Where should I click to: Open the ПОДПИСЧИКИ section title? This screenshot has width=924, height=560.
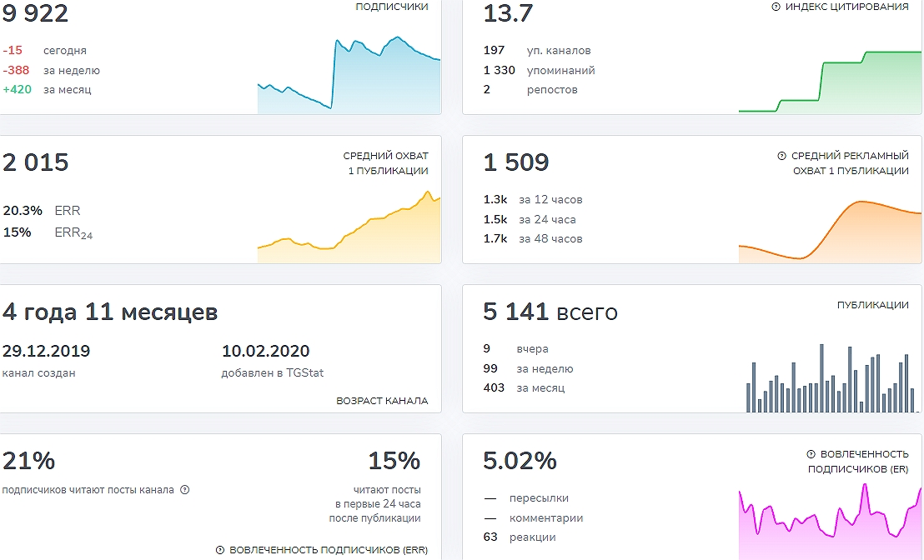coord(391,7)
